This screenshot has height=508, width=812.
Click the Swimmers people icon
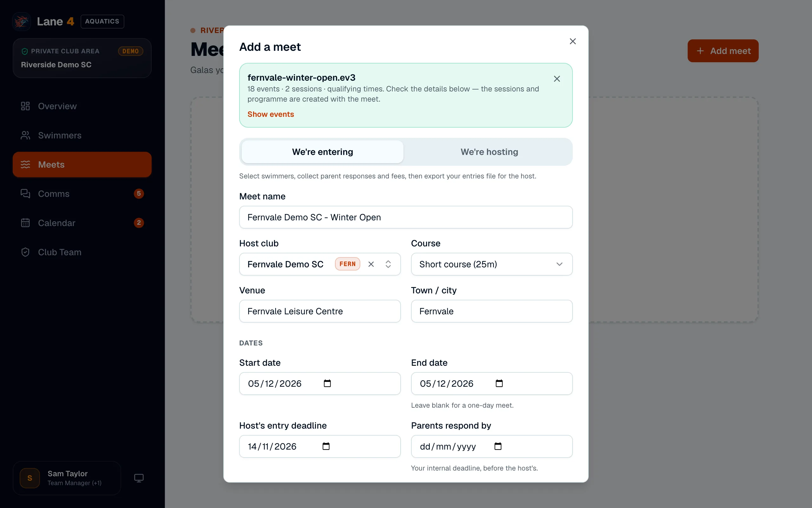tap(25, 135)
